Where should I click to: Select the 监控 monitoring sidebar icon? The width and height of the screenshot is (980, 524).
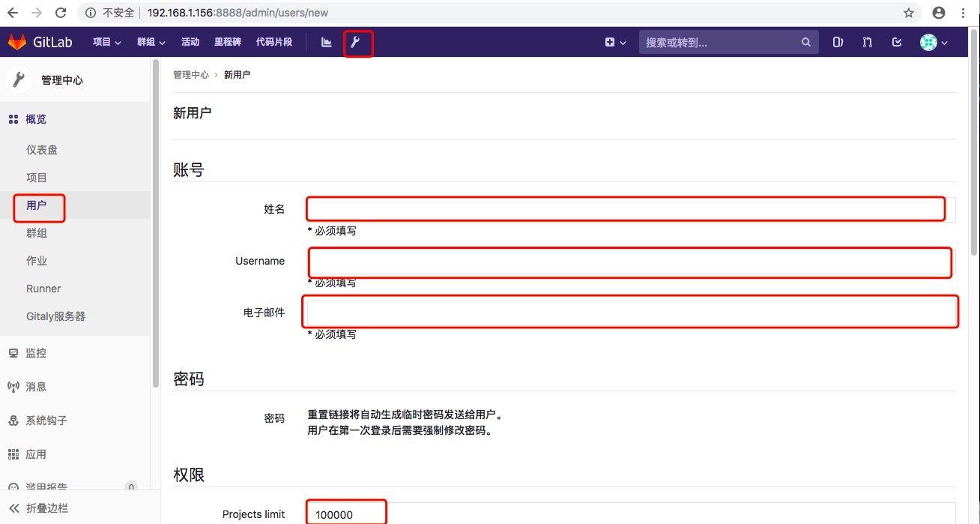point(13,352)
